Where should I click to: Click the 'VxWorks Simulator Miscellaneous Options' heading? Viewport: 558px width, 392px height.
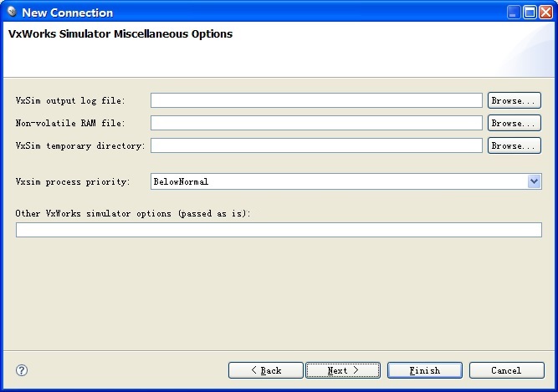[120, 34]
